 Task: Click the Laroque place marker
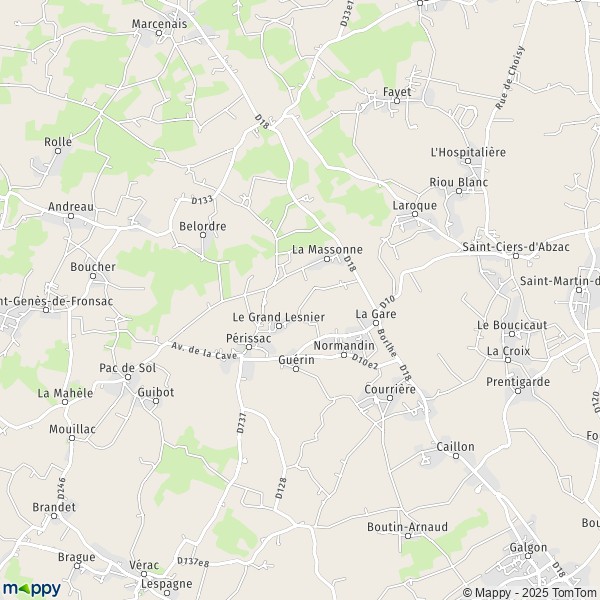[x=415, y=214]
